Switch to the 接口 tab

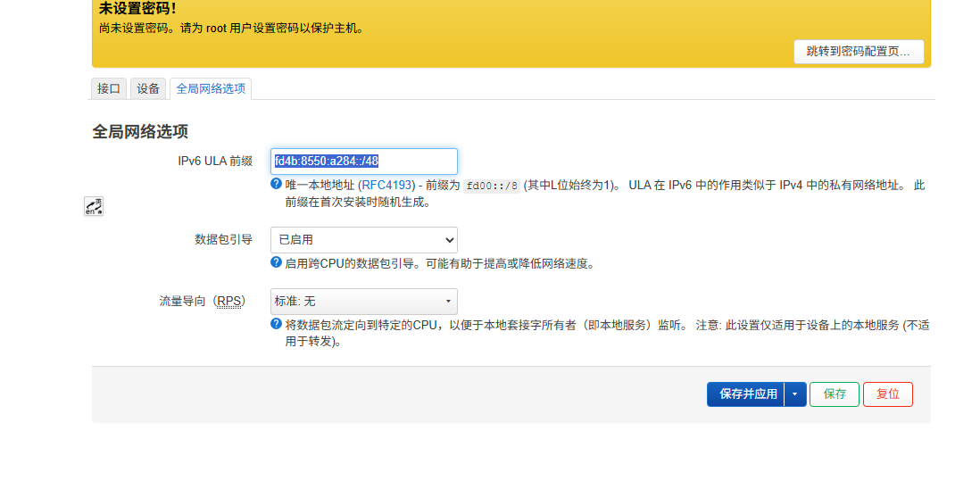(x=109, y=88)
